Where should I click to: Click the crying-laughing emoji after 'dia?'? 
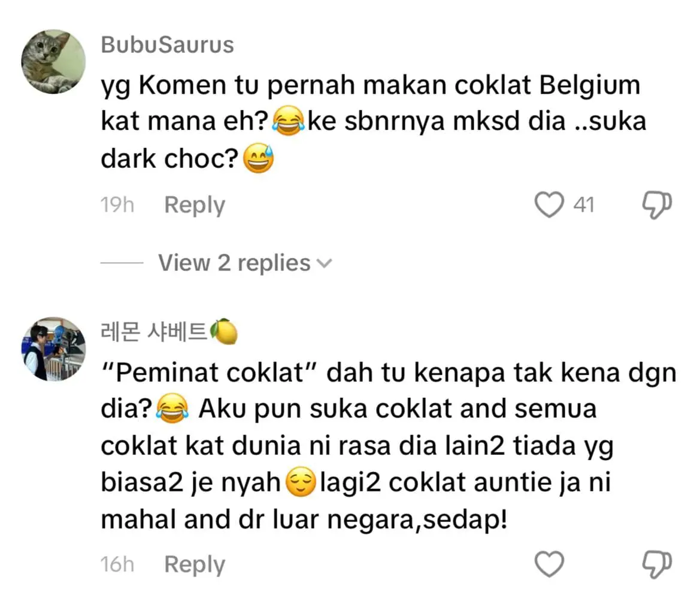click(172, 410)
